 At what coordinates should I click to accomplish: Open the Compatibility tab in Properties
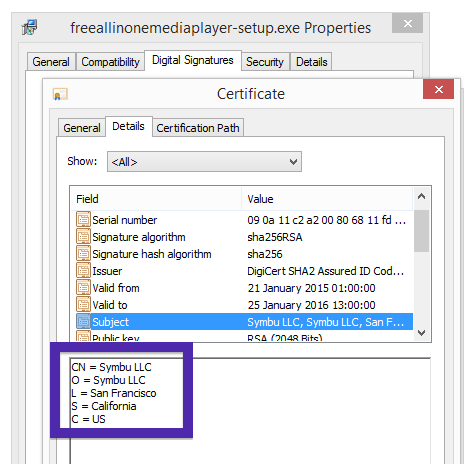coord(110,62)
